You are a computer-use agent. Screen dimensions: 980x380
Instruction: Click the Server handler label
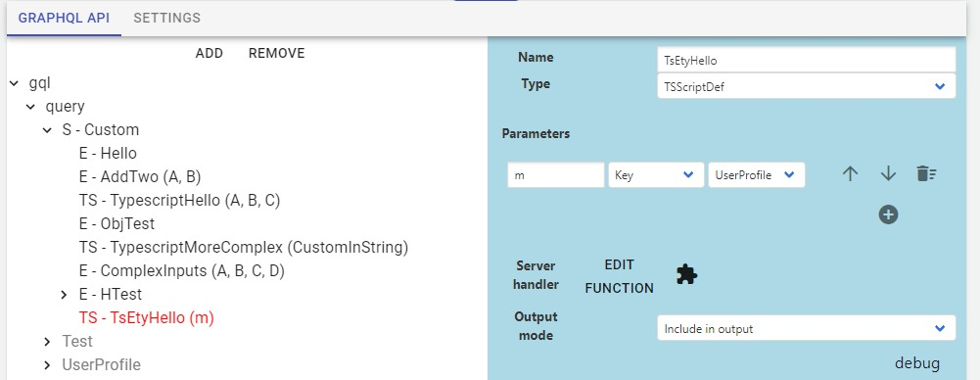(x=536, y=275)
